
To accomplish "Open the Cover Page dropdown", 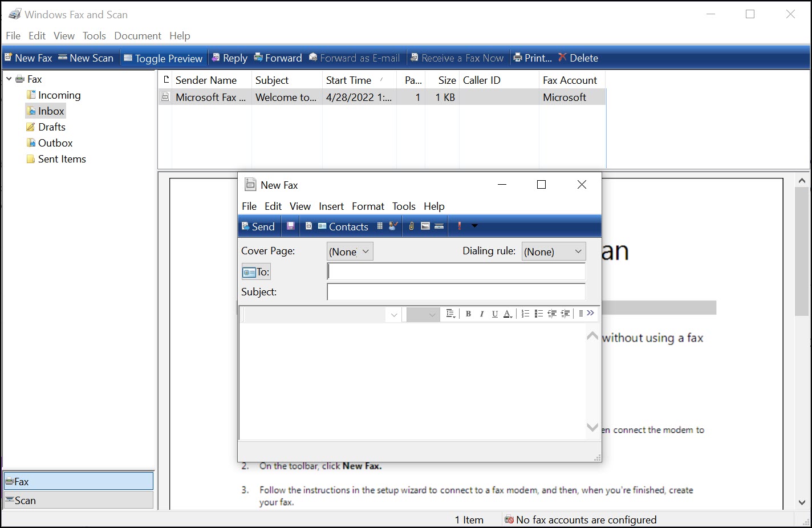I will 350,251.
